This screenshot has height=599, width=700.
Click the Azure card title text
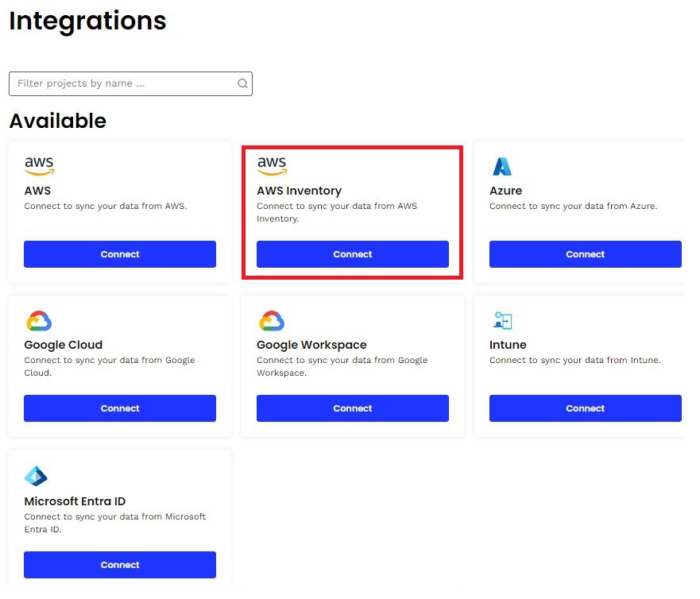[x=505, y=191]
